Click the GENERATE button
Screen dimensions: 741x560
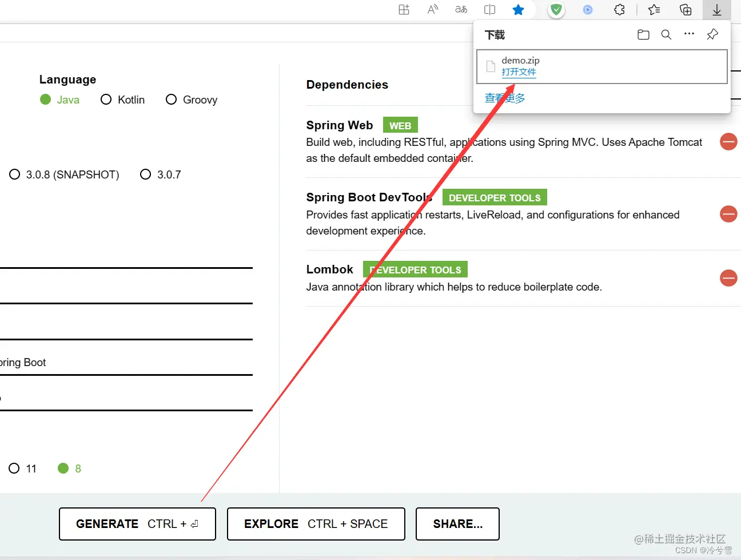[x=137, y=524]
